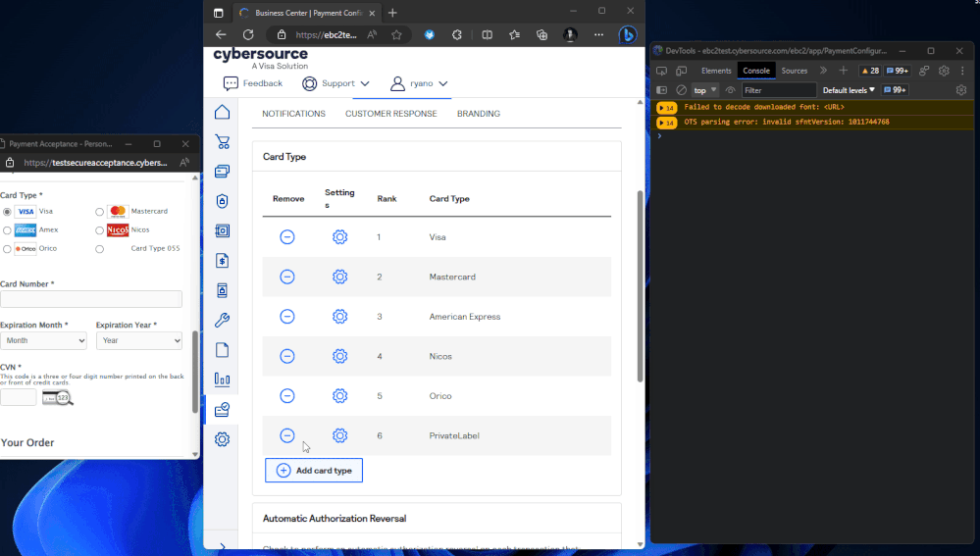Switch to the Customer Response tab

coord(390,114)
